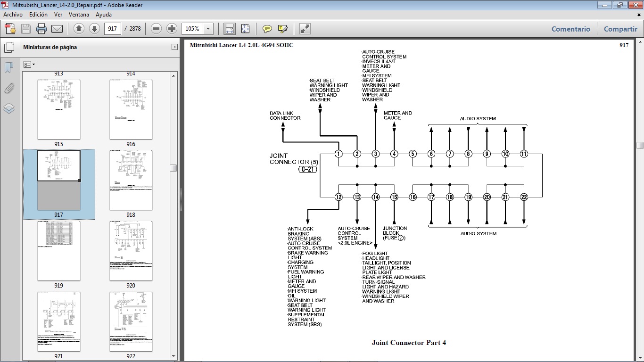Image resolution: width=644 pixels, height=362 pixels.
Task: Open the Archivo menu
Action: [12, 15]
